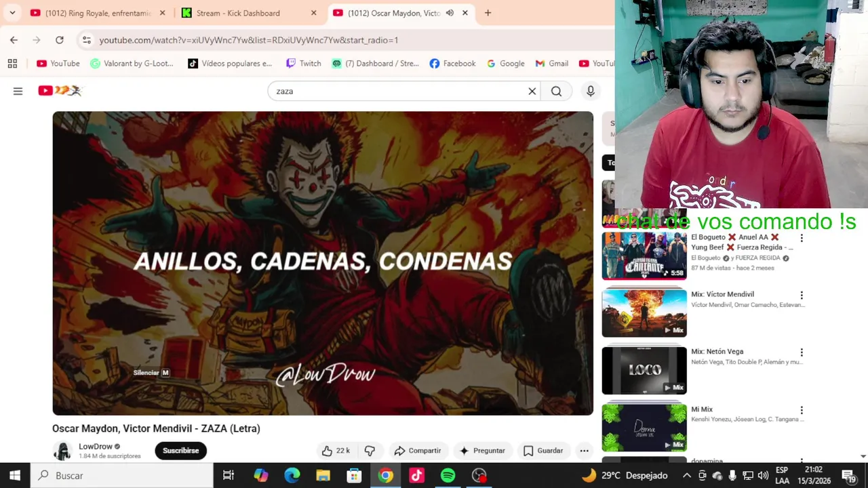The image size is (868, 488).
Task: Open the YouTube bookmark
Action: click(58, 63)
